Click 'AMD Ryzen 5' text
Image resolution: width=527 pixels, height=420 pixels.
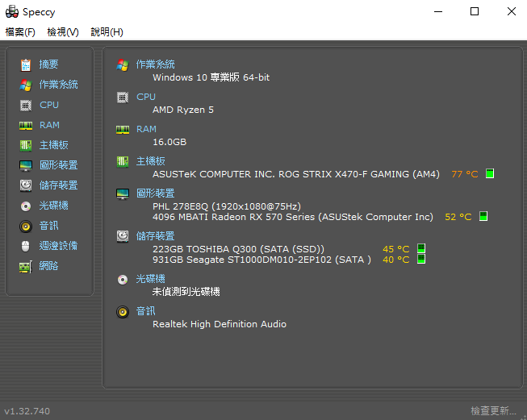pos(183,110)
